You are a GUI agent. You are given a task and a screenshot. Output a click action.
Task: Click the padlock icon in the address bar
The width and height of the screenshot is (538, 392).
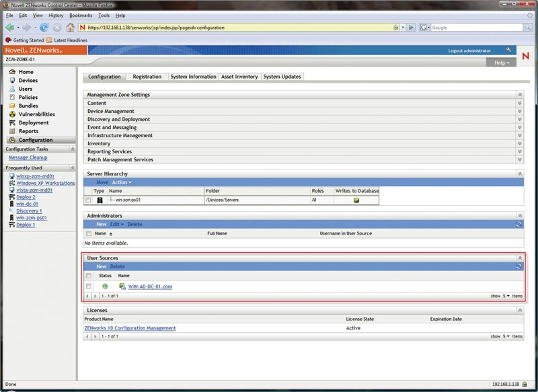395,28
